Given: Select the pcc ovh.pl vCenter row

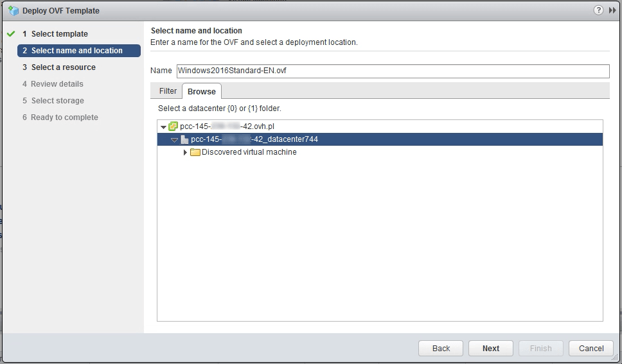Looking at the screenshot, I should [x=380, y=126].
